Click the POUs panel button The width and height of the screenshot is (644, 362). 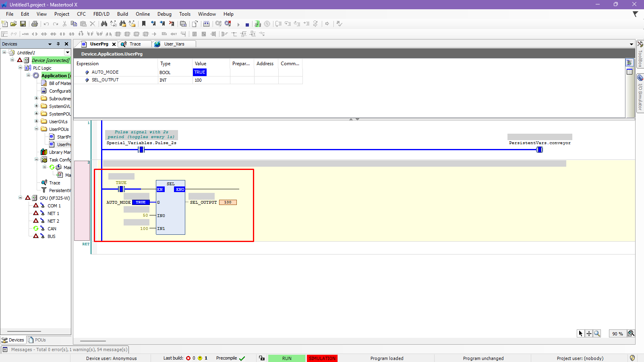coord(37,340)
